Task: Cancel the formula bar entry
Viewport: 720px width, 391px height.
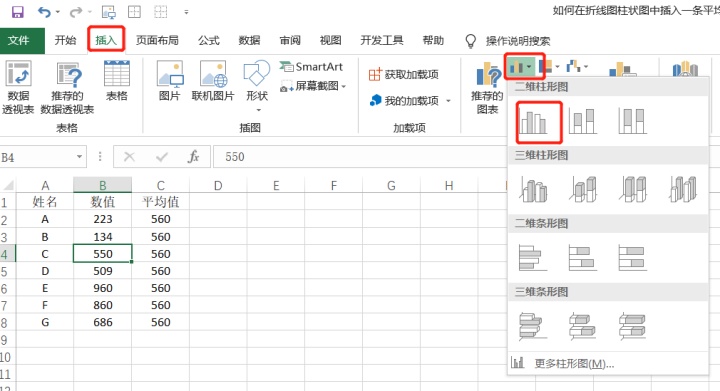Action: coord(129,157)
